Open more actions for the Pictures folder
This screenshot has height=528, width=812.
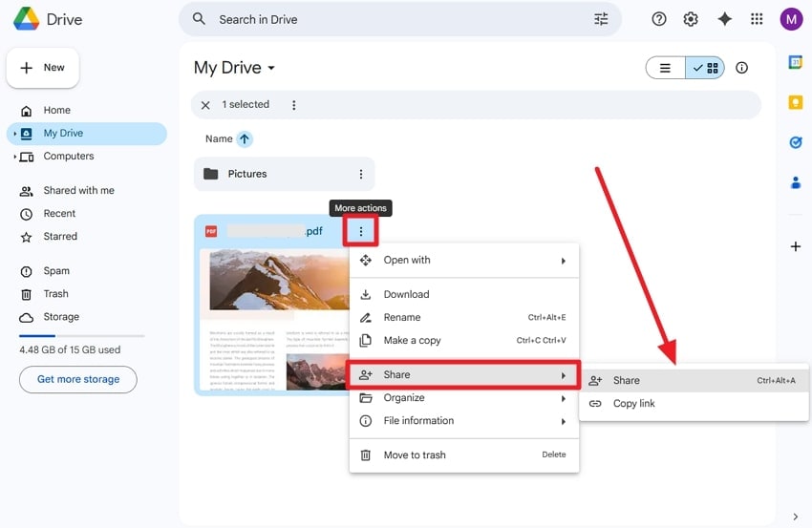(361, 175)
